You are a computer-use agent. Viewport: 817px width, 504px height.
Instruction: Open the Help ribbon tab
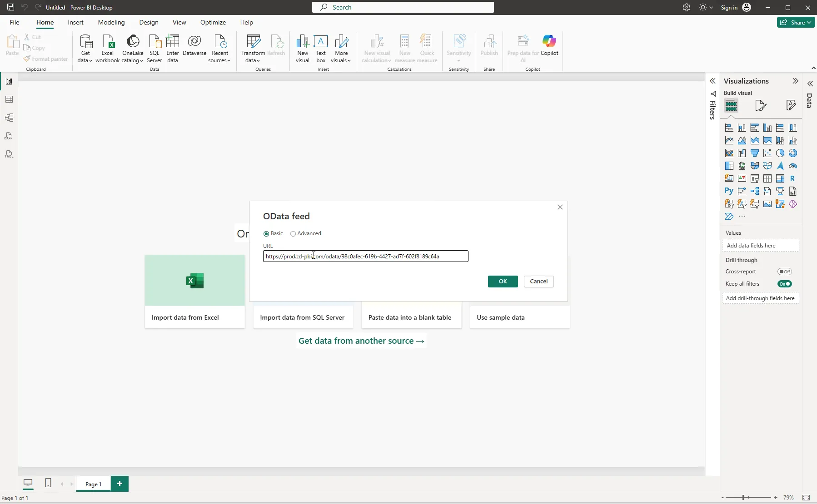[247, 22]
